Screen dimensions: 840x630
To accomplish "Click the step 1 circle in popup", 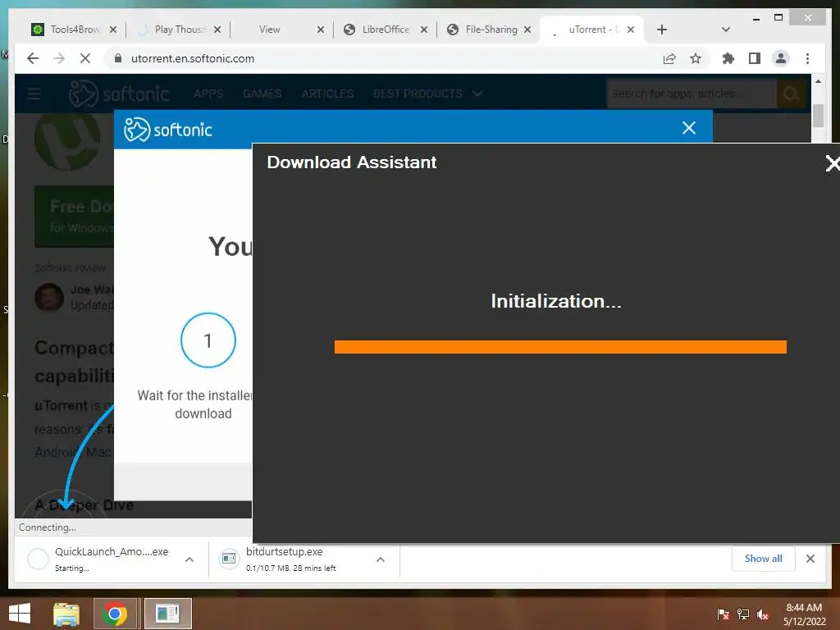I will (208, 340).
